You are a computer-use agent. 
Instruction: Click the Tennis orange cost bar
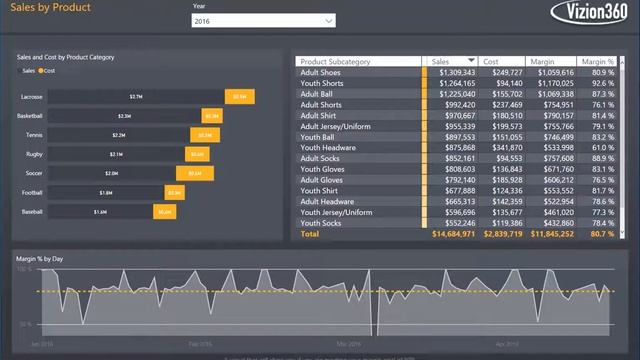pyautogui.click(x=205, y=135)
